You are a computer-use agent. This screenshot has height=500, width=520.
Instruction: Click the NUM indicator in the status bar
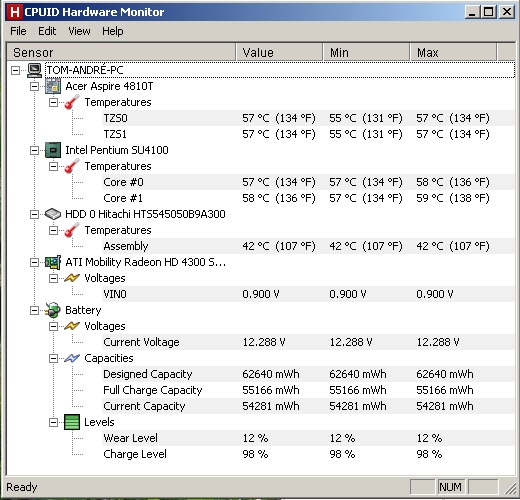tap(450, 487)
